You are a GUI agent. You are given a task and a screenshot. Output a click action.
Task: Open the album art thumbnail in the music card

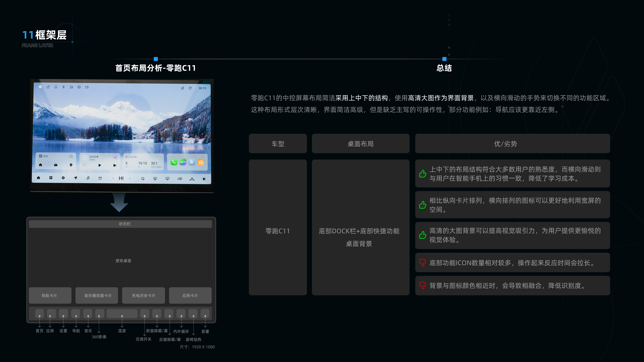pos(85,158)
